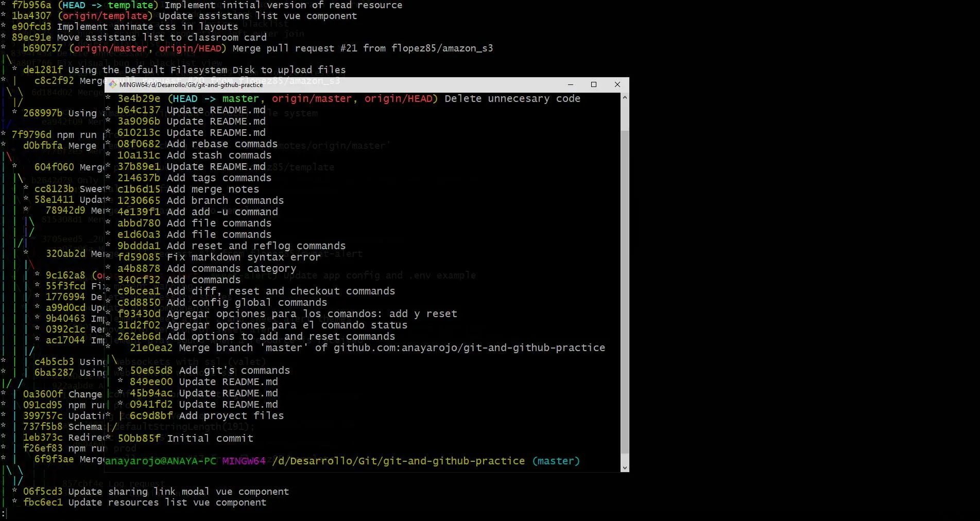Click commit b64c137 Update README.md
Image resolution: width=980 pixels, height=521 pixels.
(x=191, y=110)
